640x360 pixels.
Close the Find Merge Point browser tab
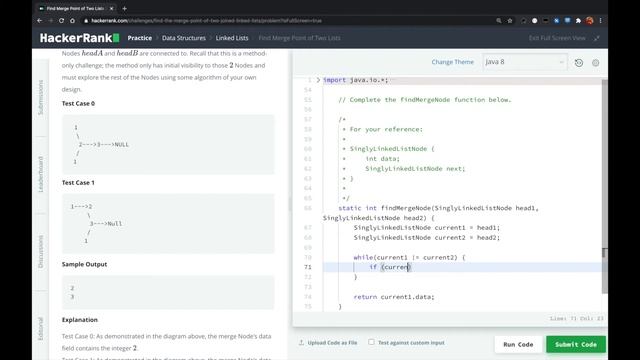[x=111, y=8]
